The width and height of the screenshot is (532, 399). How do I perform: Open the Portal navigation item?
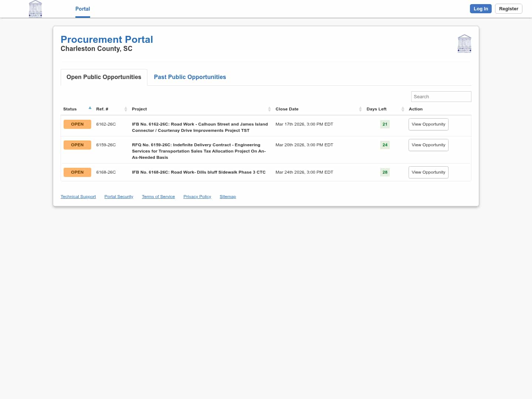(82, 9)
